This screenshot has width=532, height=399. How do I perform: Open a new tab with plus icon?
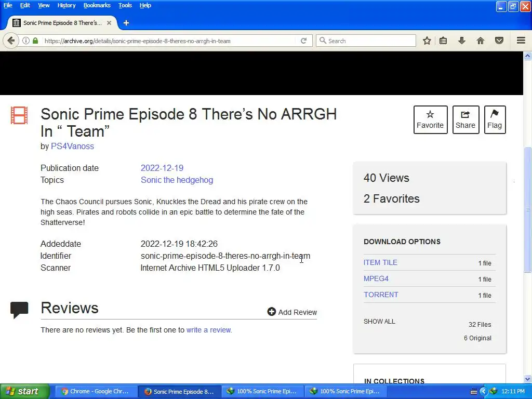pos(126,23)
